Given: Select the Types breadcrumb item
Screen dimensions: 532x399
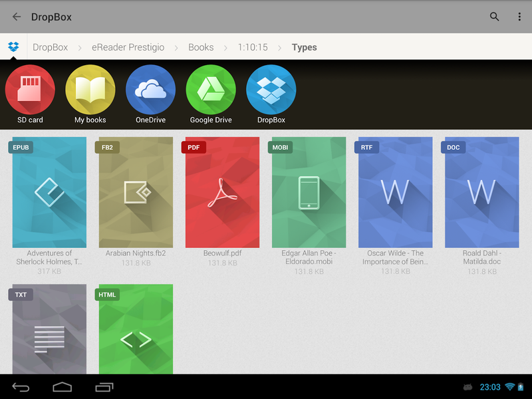Looking at the screenshot, I should [304, 47].
